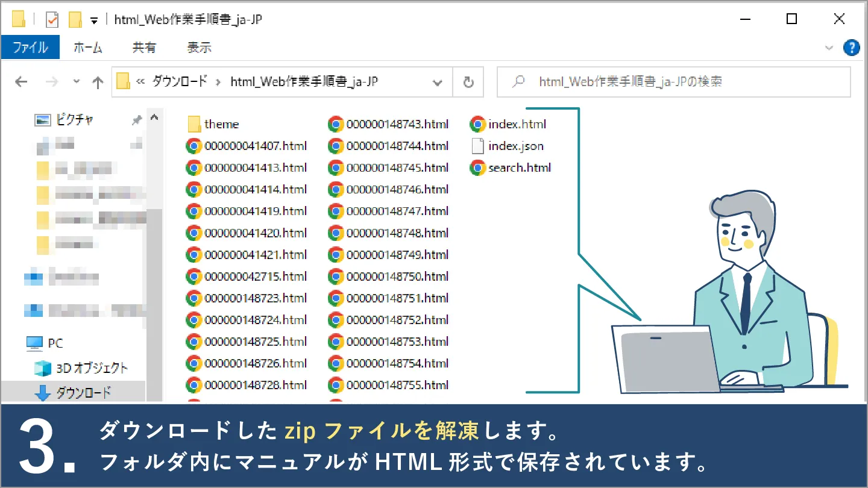Switch to the ホーム ribbon tab
Viewport: 868px width, 488px height.
(x=87, y=48)
